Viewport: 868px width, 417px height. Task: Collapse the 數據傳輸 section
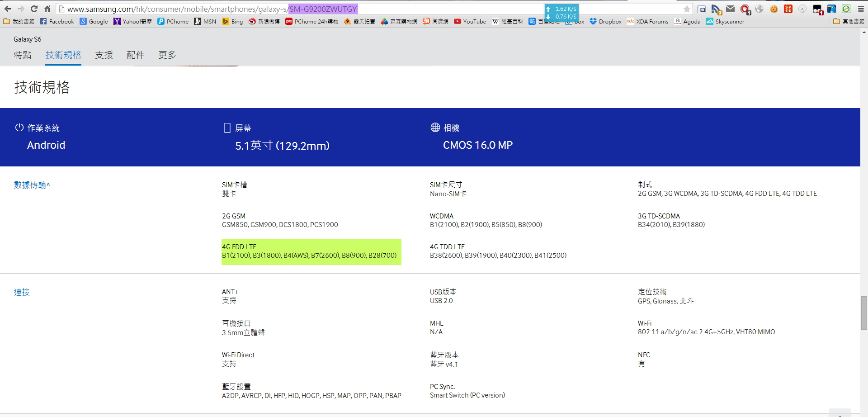[x=32, y=185]
